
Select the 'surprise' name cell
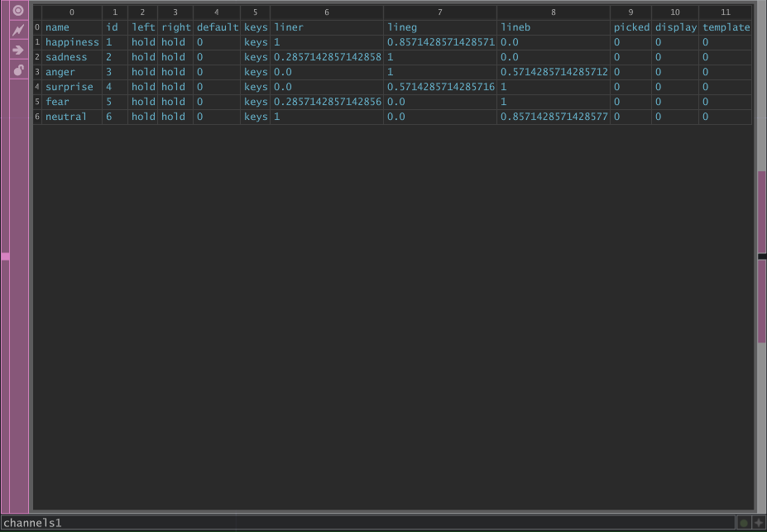pyautogui.click(x=72, y=87)
